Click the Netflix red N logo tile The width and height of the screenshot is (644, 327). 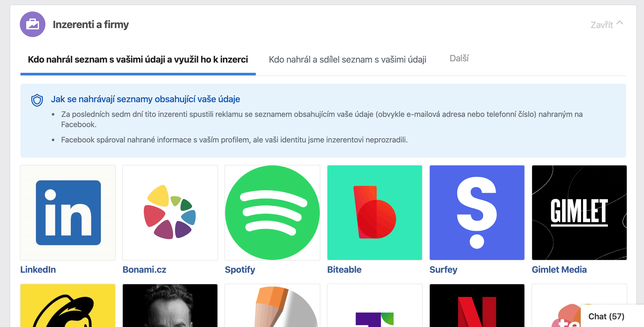477,306
